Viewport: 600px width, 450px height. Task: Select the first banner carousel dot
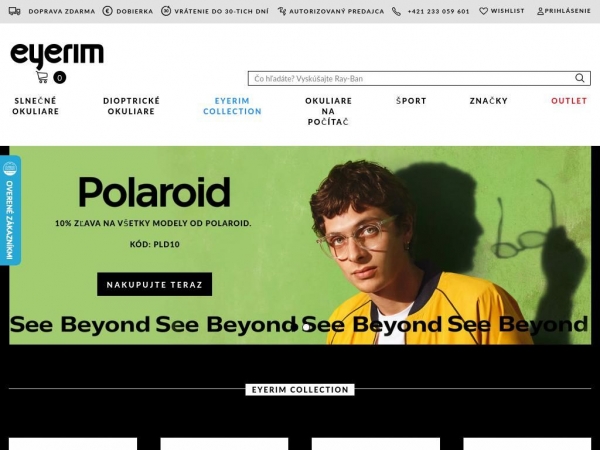(294, 327)
